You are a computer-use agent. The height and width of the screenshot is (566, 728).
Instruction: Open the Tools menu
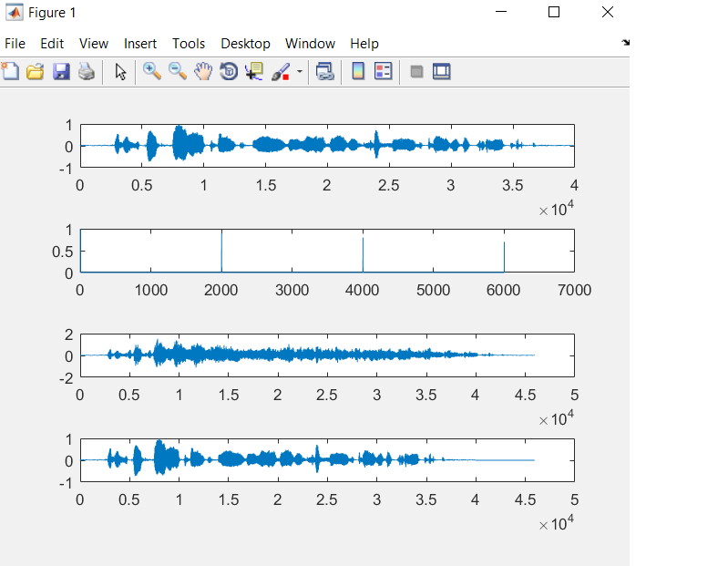tap(189, 44)
